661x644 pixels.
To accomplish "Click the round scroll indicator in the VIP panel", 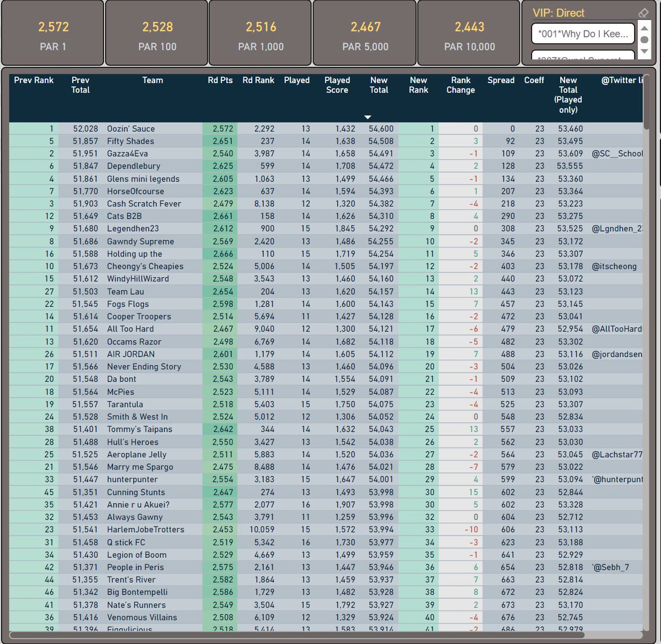I will 644,39.
